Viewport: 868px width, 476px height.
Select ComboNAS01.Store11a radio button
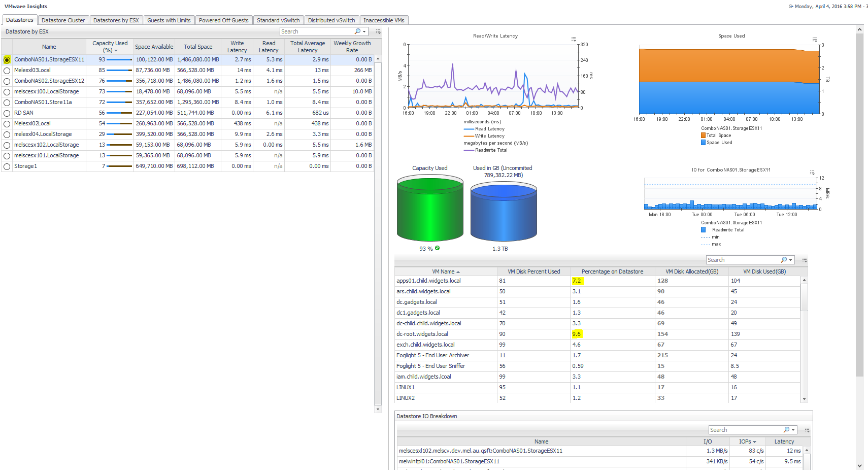tap(7, 103)
